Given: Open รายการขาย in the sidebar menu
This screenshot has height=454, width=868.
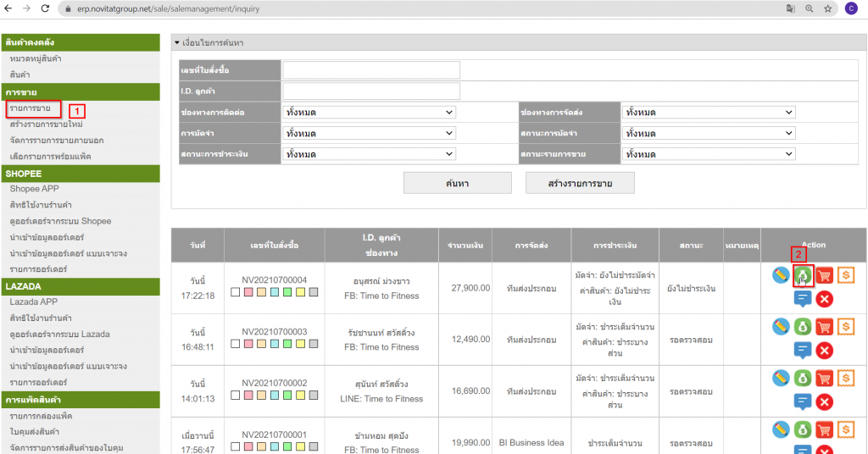Looking at the screenshot, I should coord(30,108).
